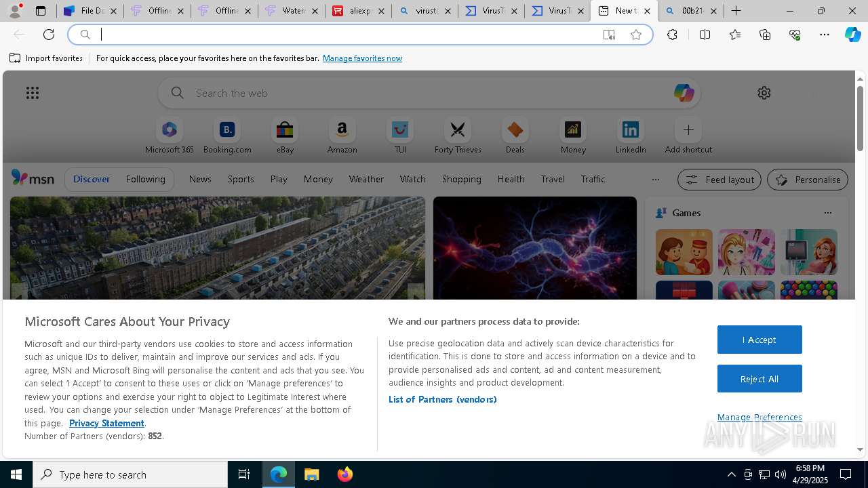Switch to the 00b21 tab
The width and height of the screenshot is (868, 488).
point(690,11)
